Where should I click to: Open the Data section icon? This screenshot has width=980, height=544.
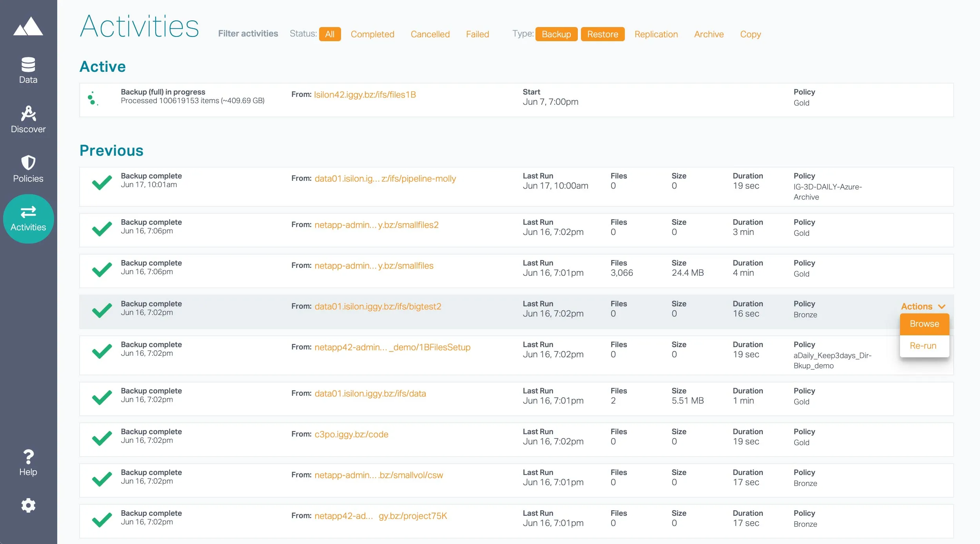point(28,65)
